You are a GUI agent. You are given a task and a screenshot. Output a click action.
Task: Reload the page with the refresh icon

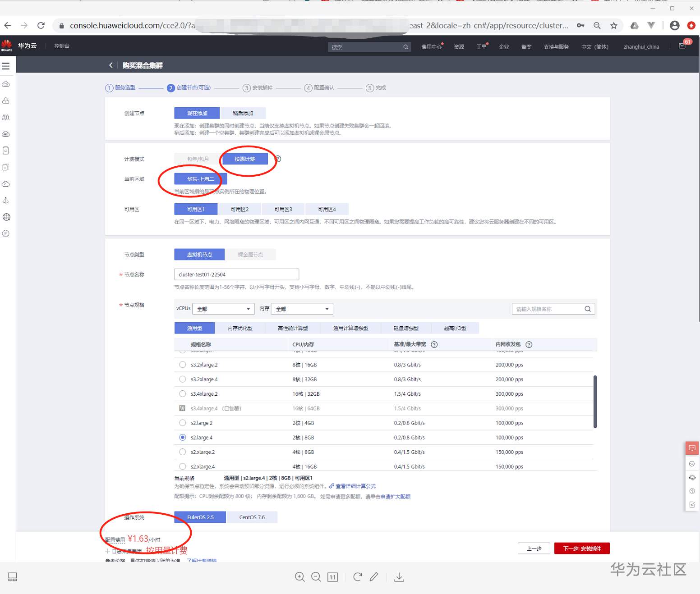coord(41,26)
